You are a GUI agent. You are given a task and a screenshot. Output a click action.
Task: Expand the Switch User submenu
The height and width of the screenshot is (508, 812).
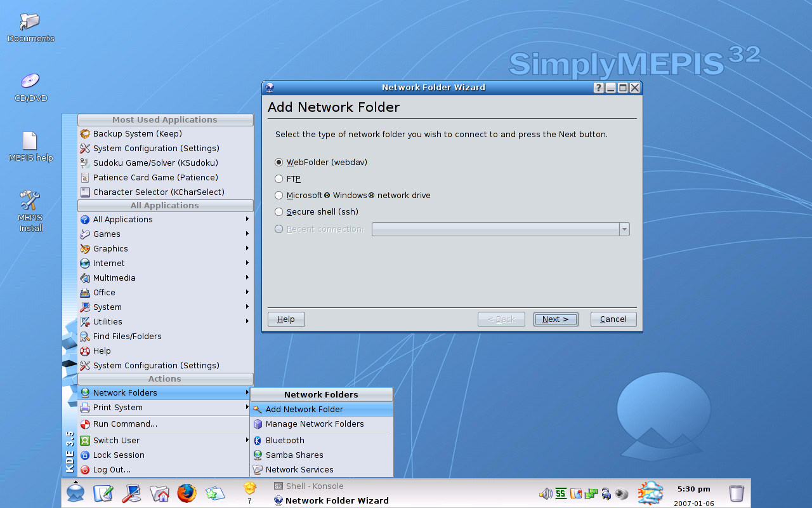tap(165, 441)
